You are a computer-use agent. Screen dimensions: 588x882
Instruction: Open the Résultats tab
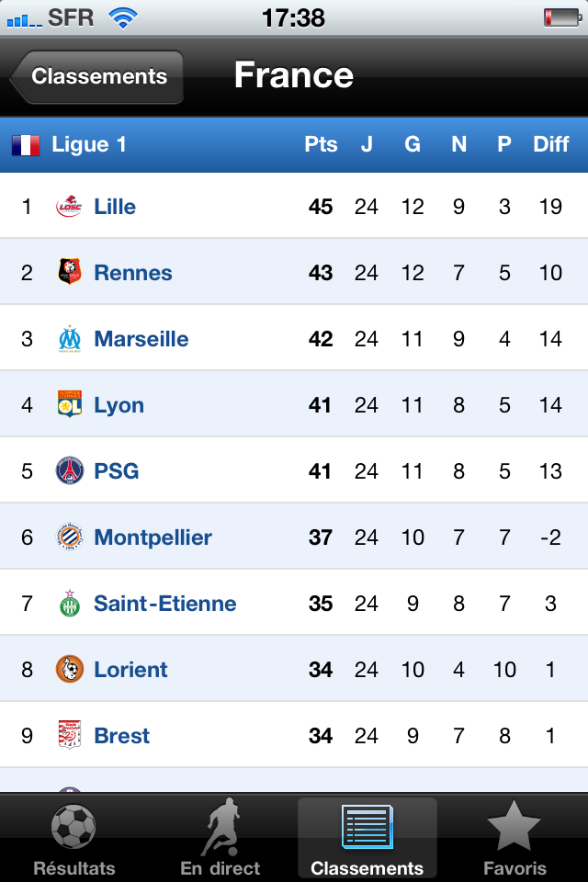click(x=73, y=838)
